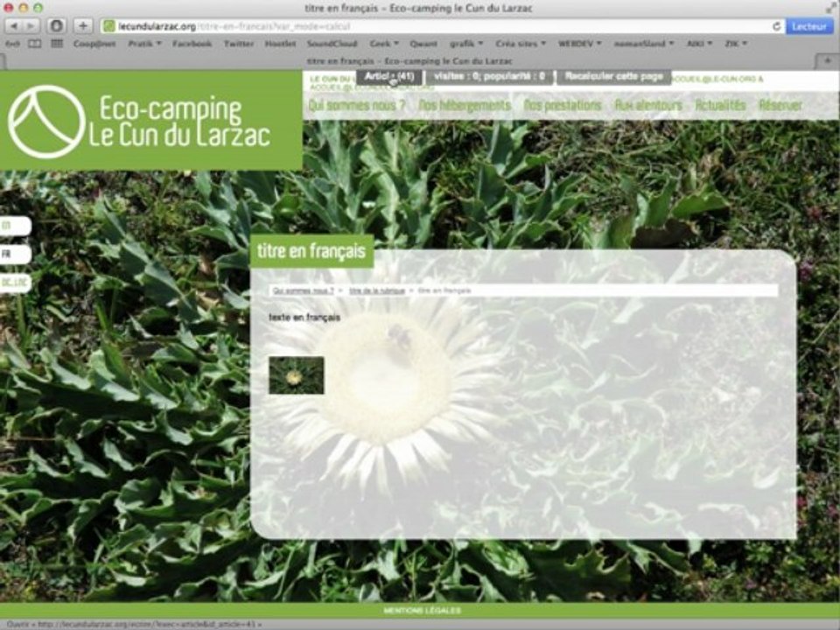840x630 pixels.
Task: Click the site favicon in the address bar
Action: pos(109,25)
